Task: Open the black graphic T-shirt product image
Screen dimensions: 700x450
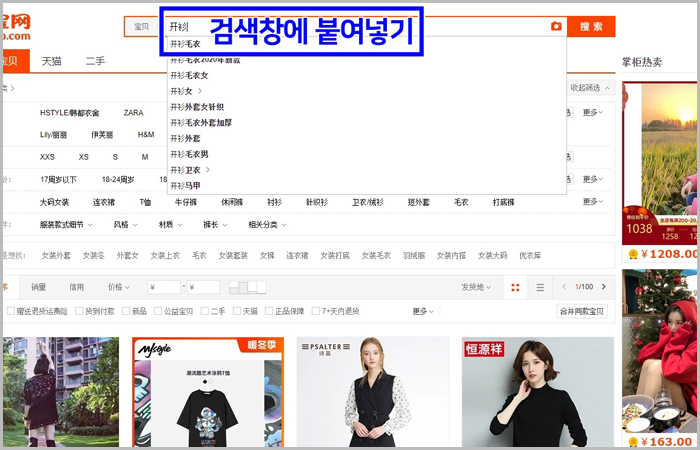Action: point(208,392)
